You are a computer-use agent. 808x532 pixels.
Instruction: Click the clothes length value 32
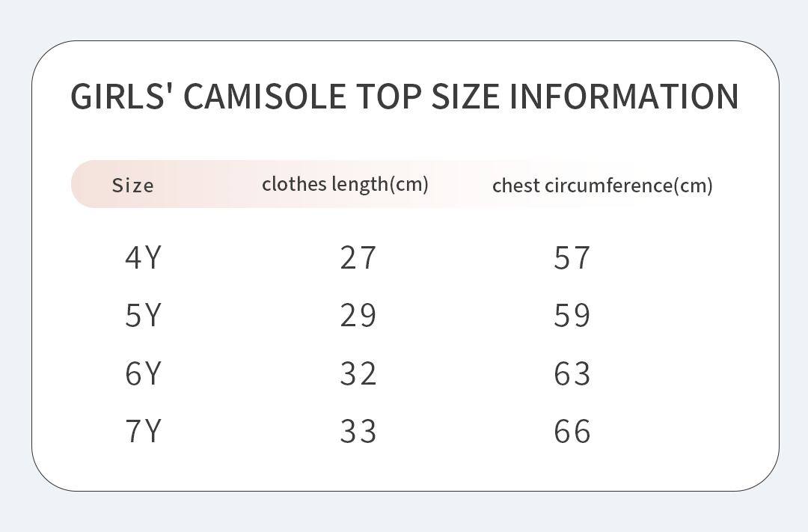click(x=358, y=373)
